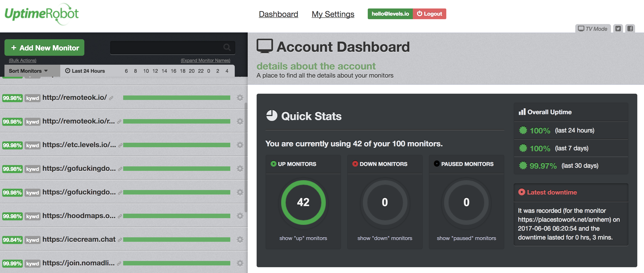Open My Settings in top navigation
Viewport: 644px width, 273px height.
[x=333, y=14]
